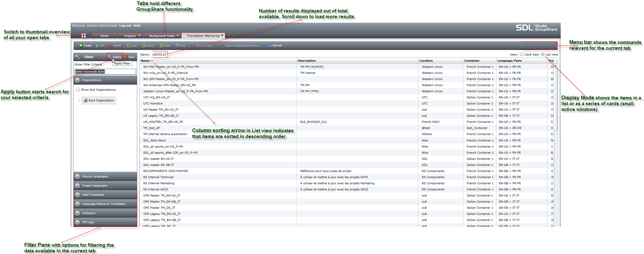644x254 pixels.
Task: Open the thumbnail overview grid icon
Action: [x=83, y=35]
